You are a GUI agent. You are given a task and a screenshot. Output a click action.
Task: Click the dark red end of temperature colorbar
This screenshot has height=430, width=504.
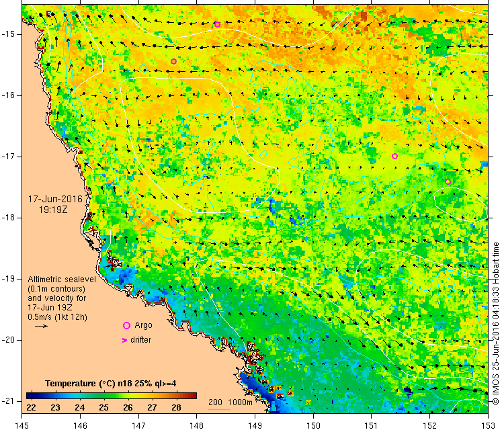[x=192, y=396]
